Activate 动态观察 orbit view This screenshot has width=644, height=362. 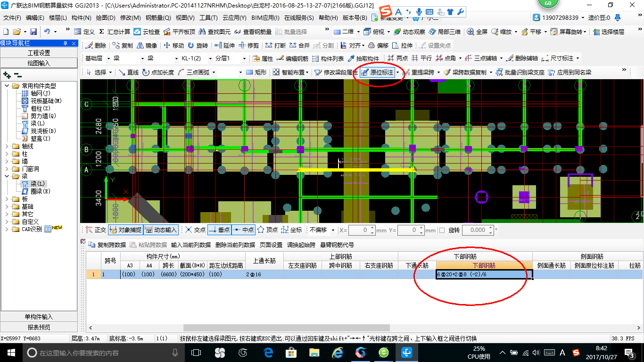pos(409,32)
